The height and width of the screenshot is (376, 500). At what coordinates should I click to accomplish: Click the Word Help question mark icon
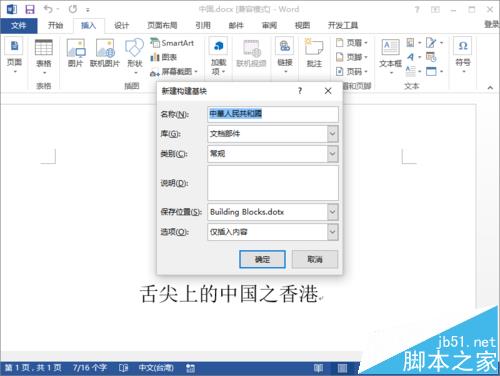417,10
